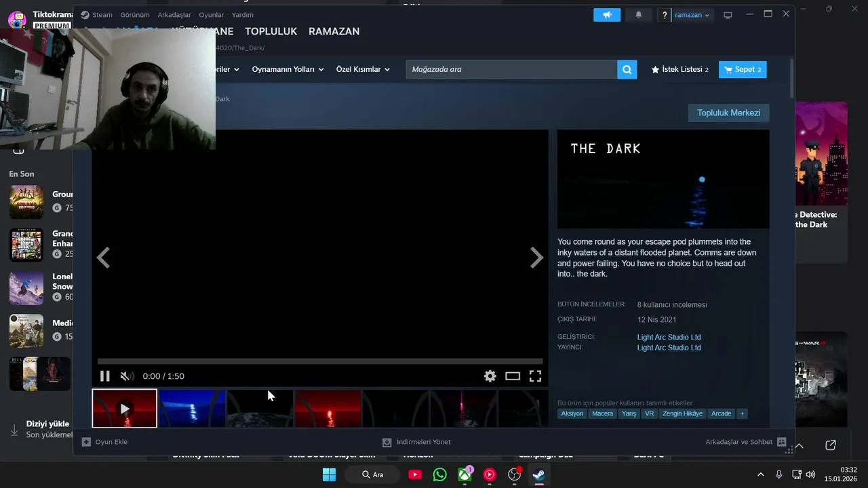Screen dimensions: 868x488
Task: Go to next media with right arrow
Action: coord(536,258)
